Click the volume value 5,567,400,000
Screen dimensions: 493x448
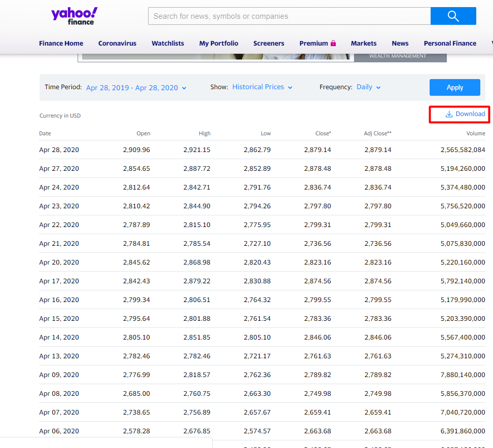463,338
